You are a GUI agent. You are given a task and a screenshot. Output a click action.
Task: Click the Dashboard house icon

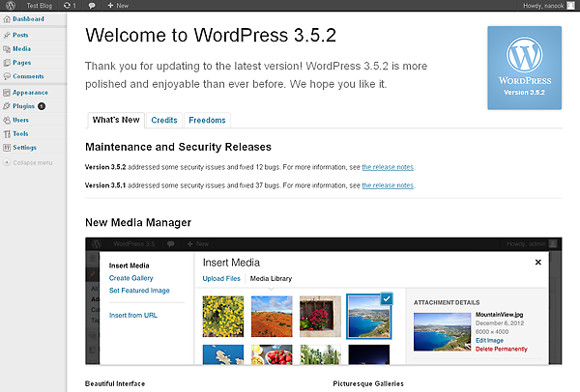click(7, 19)
